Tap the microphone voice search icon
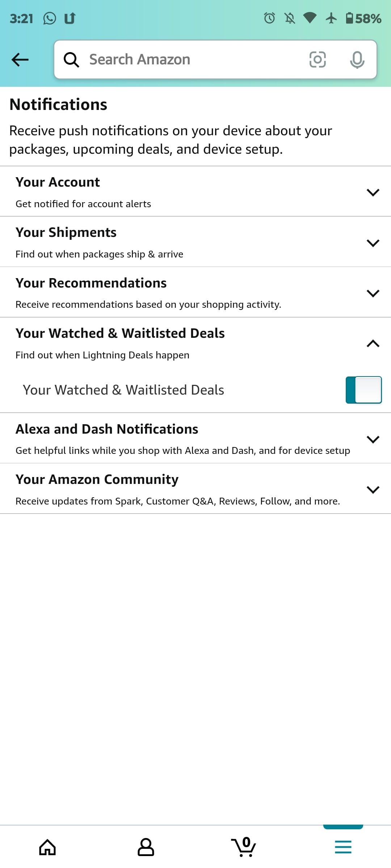The height and width of the screenshot is (868, 391). [357, 60]
